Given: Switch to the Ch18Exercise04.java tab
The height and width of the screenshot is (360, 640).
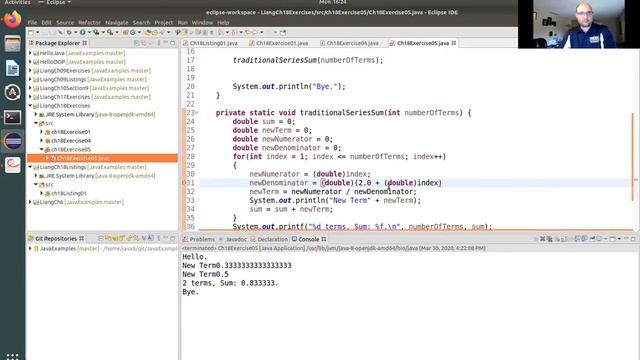Looking at the screenshot, I should click(x=352, y=43).
